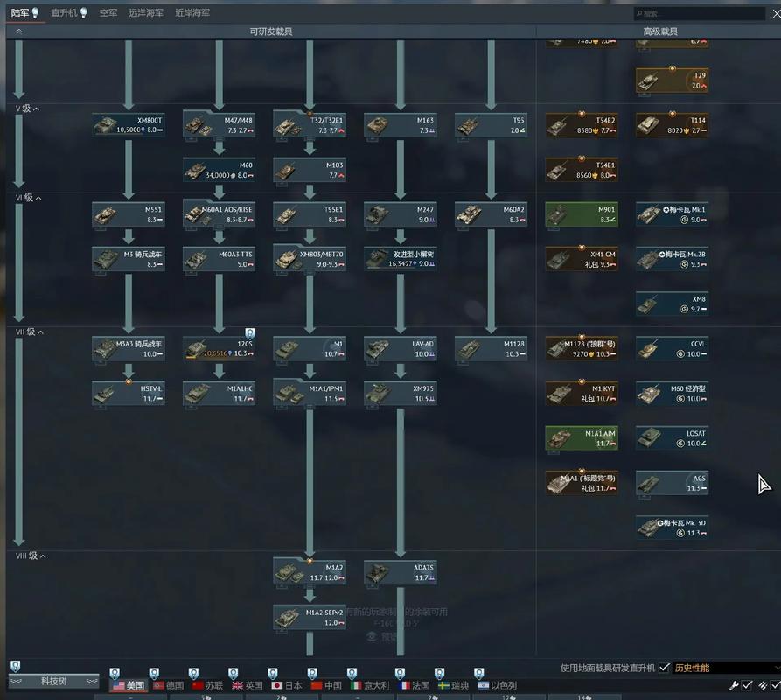Screen dimensions: 781x700
Task: Expand the 科技树 selector dropdown
Action: pos(54,681)
